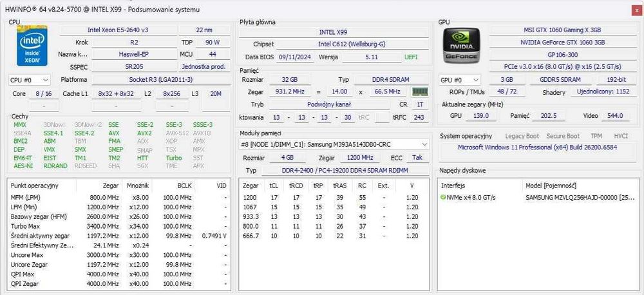
Task: Click the NVIDIA GeForce GTX 1060 3GB field
Action: tap(562, 43)
